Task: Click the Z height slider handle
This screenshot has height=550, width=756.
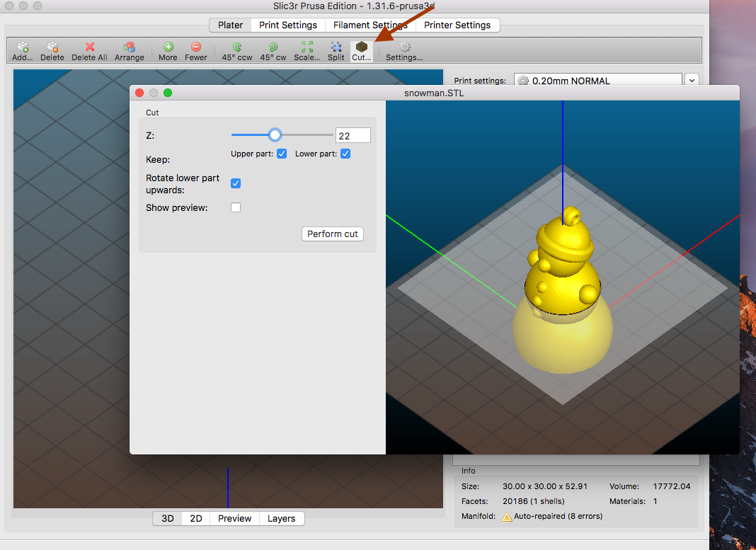Action: pos(275,135)
